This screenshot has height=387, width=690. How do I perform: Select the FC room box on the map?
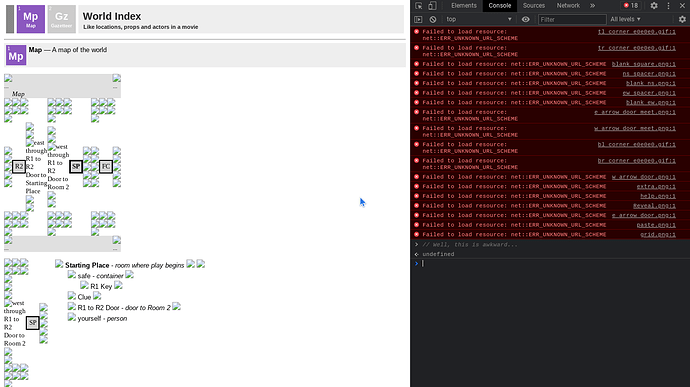pyautogui.click(x=106, y=166)
